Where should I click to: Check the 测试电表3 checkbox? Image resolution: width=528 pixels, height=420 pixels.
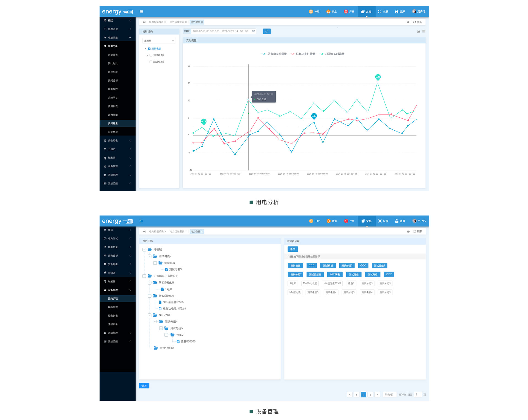click(151, 62)
